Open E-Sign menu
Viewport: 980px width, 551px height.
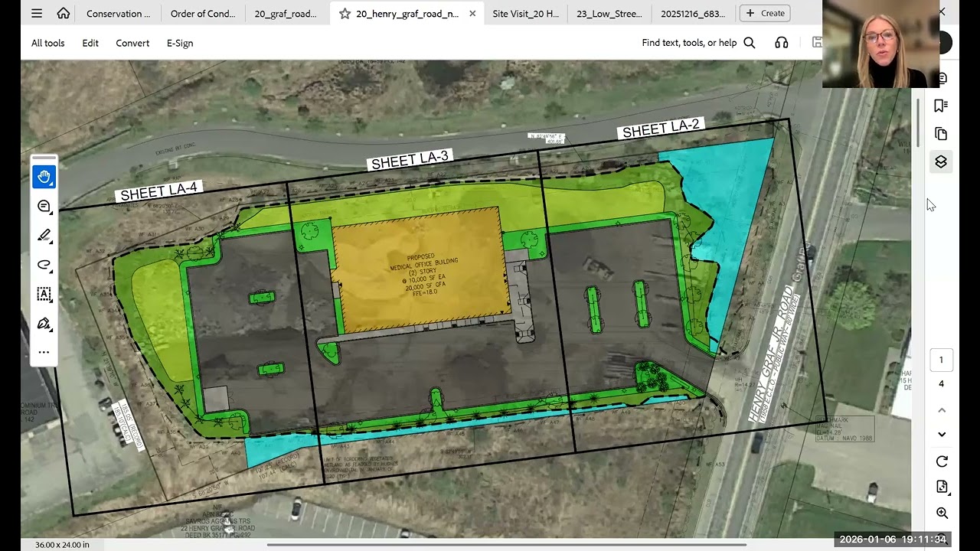click(x=180, y=43)
